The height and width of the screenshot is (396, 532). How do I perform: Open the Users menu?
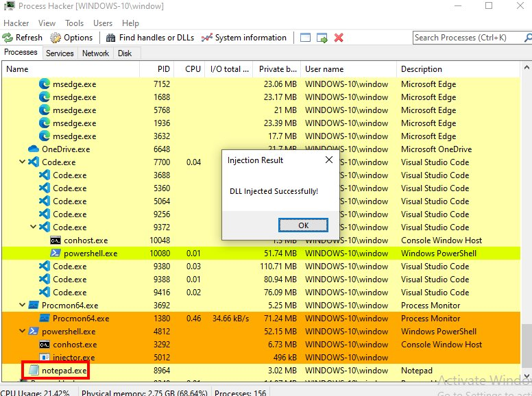pyautogui.click(x=103, y=23)
